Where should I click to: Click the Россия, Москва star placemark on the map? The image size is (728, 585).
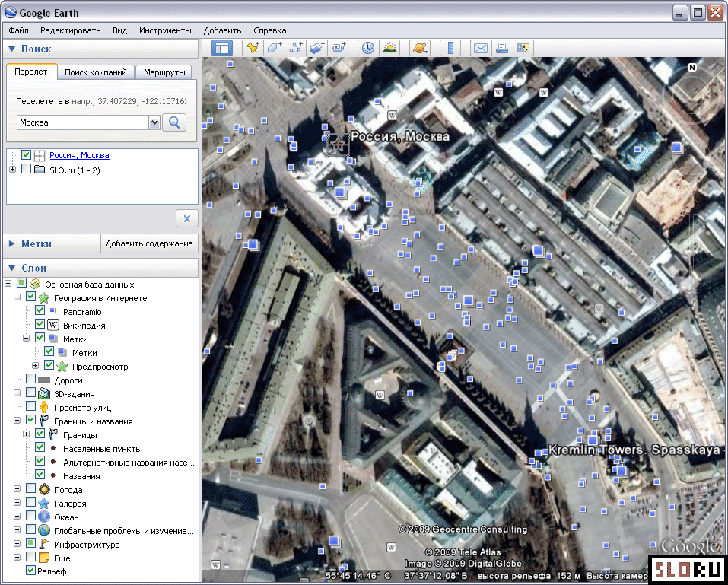click(x=338, y=145)
